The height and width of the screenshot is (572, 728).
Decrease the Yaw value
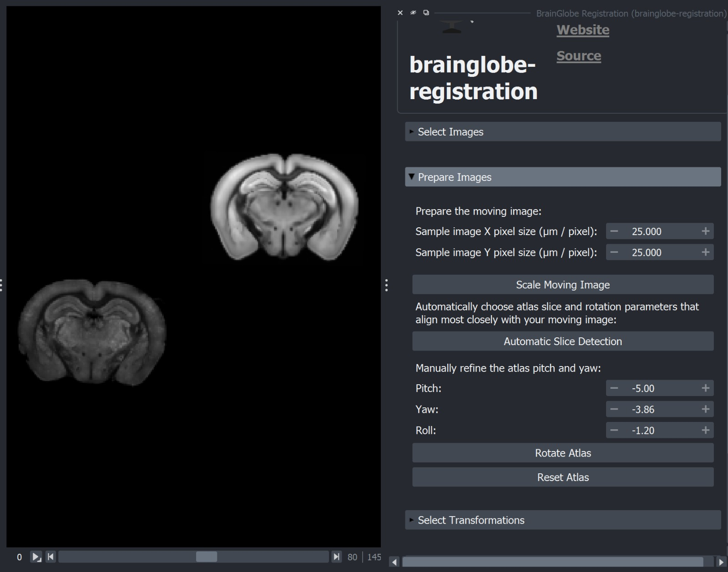click(x=614, y=409)
